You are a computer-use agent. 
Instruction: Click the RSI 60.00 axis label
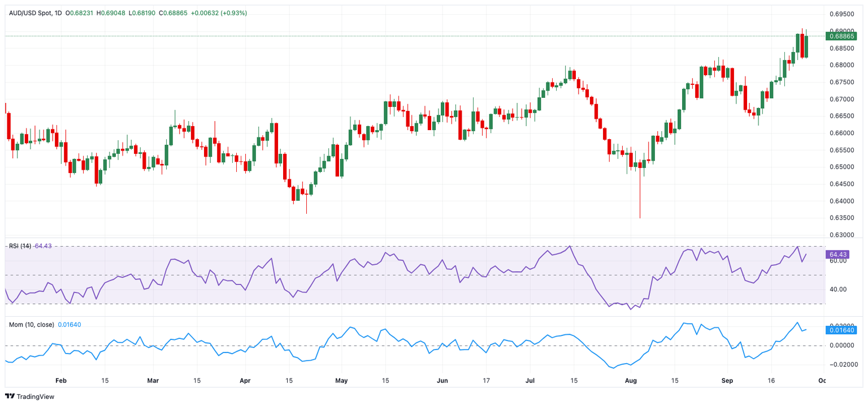(837, 261)
